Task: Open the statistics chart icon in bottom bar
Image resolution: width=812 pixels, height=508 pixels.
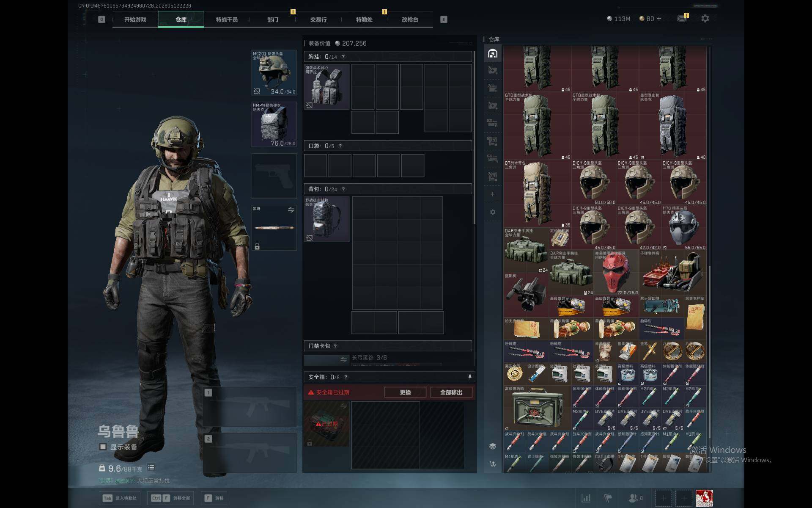Action: click(x=586, y=498)
